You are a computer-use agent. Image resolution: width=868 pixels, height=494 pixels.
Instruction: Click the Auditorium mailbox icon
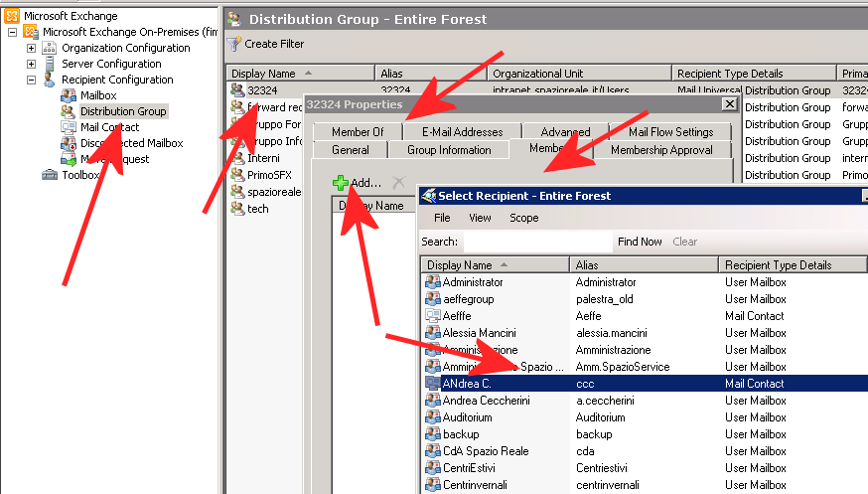coord(432,417)
